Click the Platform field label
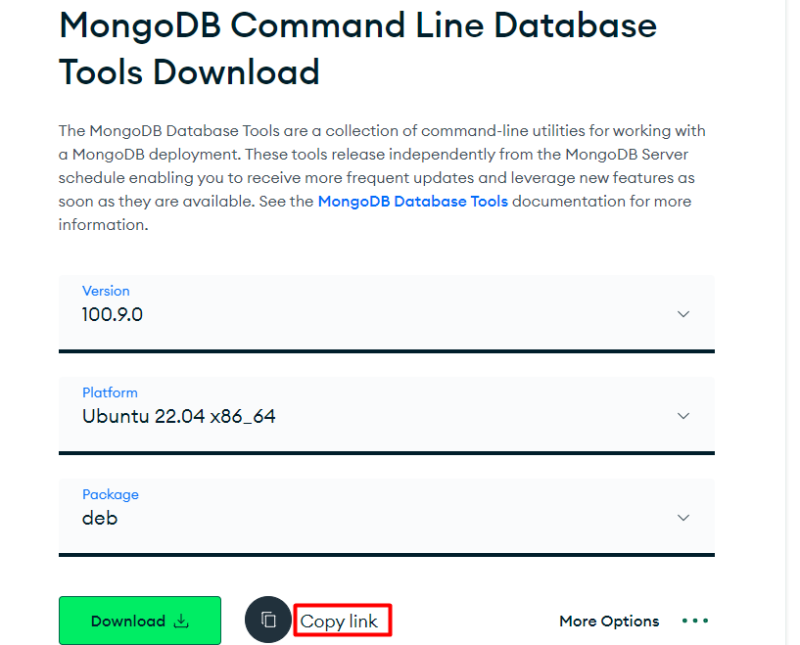Viewport: 800px width, 645px height. click(x=110, y=392)
